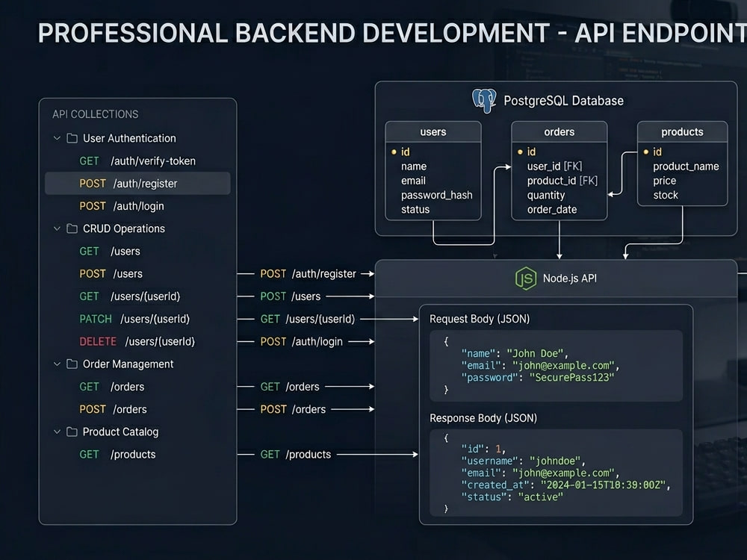Click the GET /users/{userId} flow label
The image size is (747, 560).
(x=307, y=319)
